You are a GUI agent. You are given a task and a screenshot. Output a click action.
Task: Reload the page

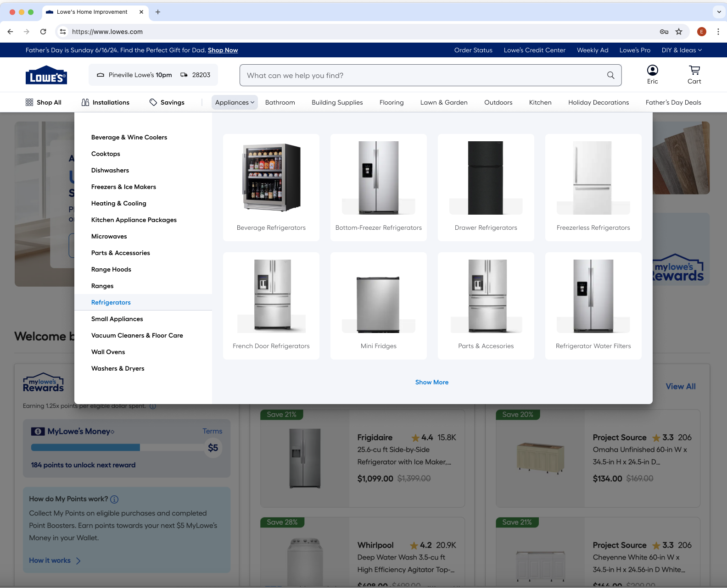point(43,32)
